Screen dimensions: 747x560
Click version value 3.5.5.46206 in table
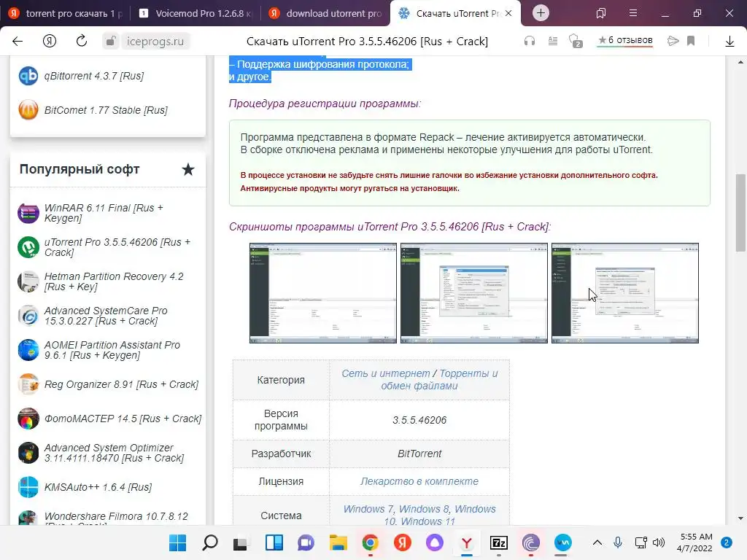coord(419,420)
